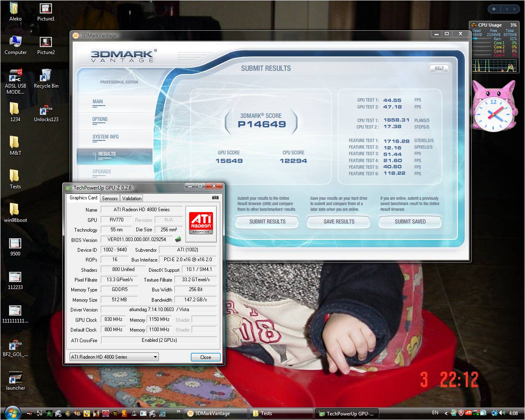Click the Close button in GPU-Z
The width and height of the screenshot is (525, 420).
[x=206, y=357]
